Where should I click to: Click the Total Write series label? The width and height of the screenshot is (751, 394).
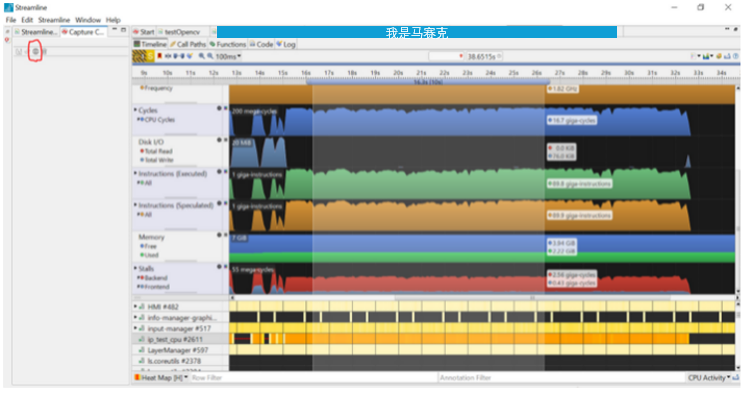click(159, 160)
